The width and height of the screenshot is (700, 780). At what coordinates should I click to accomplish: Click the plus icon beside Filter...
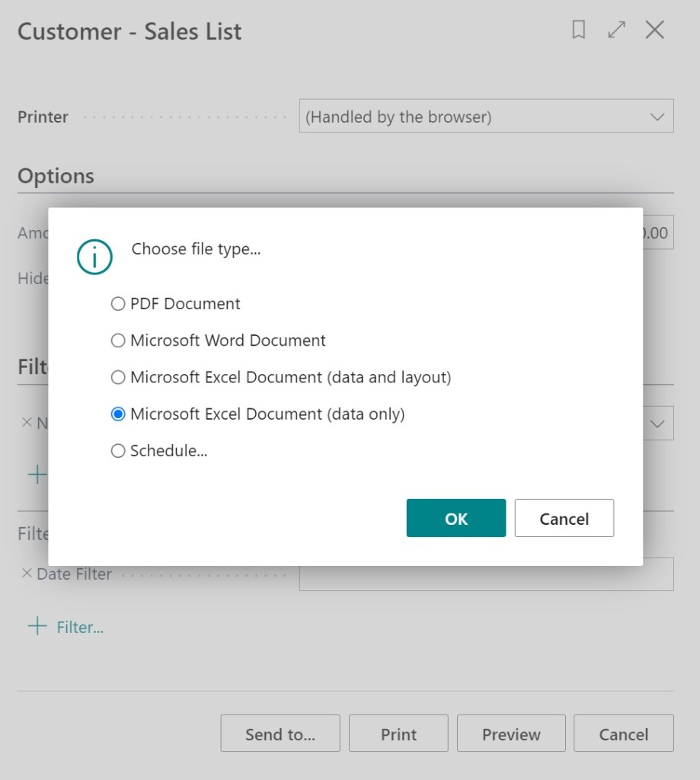[x=37, y=627]
